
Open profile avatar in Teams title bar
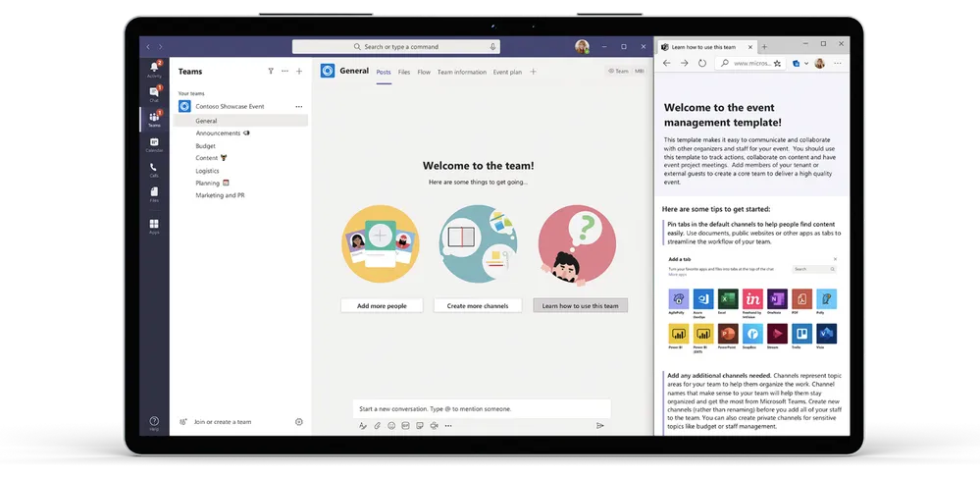[582, 47]
